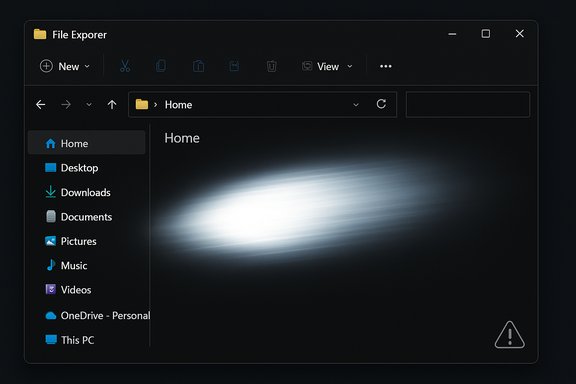
Task: Open the See more ellipsis menu
Action: click(386, 67)
